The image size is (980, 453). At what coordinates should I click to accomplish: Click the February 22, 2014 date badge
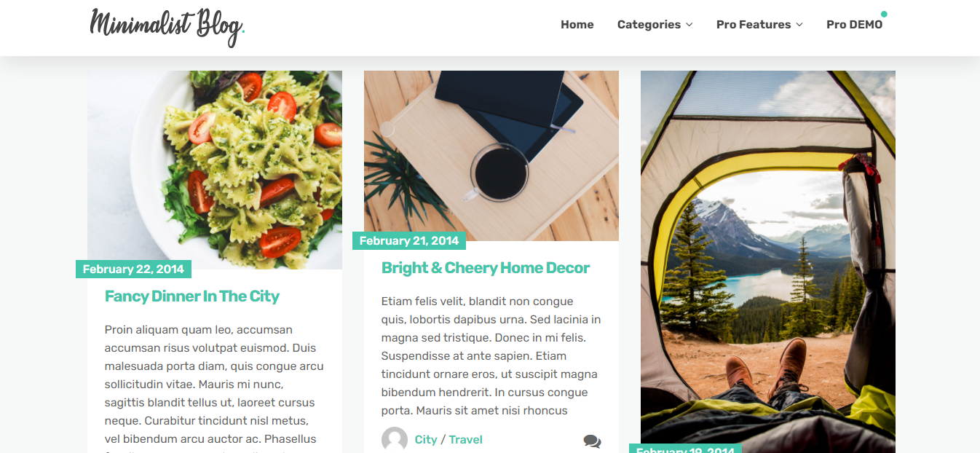point(133,269)
